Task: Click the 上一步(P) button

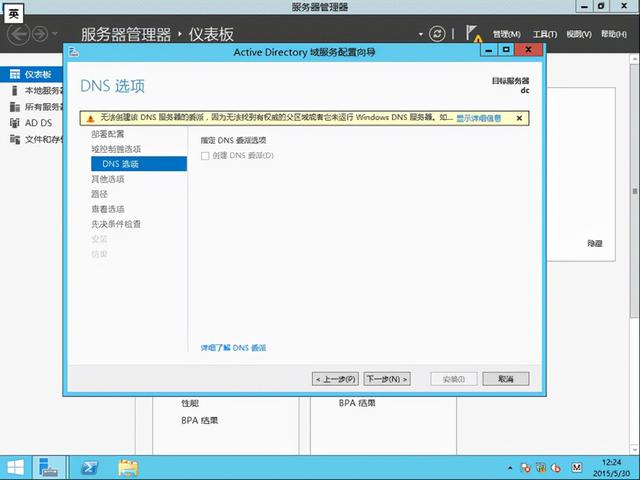Action: pos(335,379)
